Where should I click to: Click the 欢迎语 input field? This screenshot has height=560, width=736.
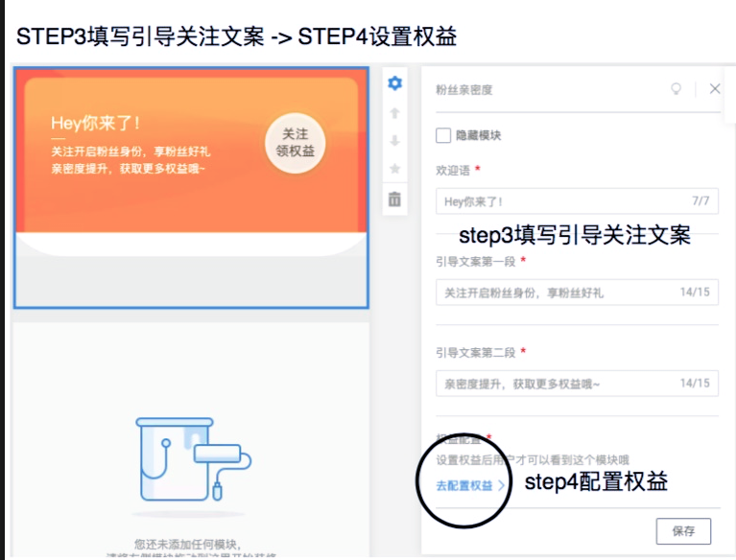tap(577, 201)
